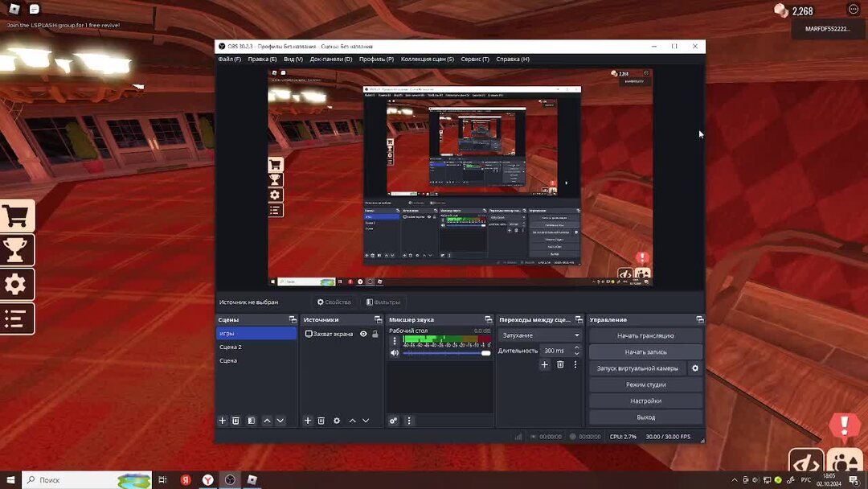The height and width of the screenshot is (489, 868).
Task: Pop out the Микшер звука dock
Action: (x=489, y=319)
